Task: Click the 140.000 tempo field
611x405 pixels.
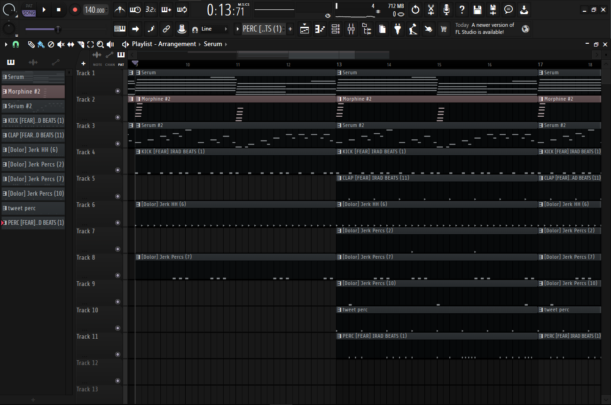Action: [x=95, y=9]
